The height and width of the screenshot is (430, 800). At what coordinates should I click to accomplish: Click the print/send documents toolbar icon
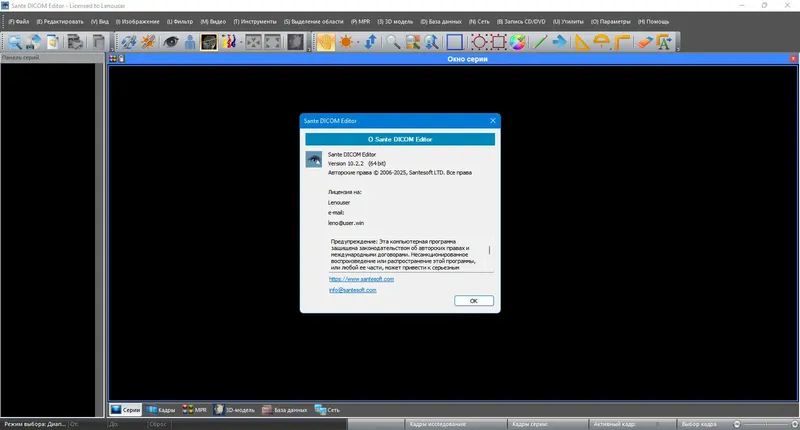tap(76, 42)
